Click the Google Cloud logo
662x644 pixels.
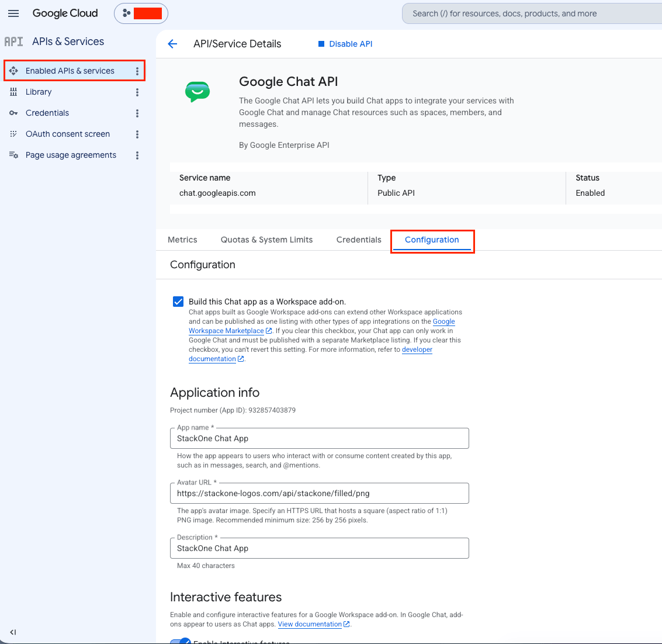pyautogui.click(x=65, y=13)
